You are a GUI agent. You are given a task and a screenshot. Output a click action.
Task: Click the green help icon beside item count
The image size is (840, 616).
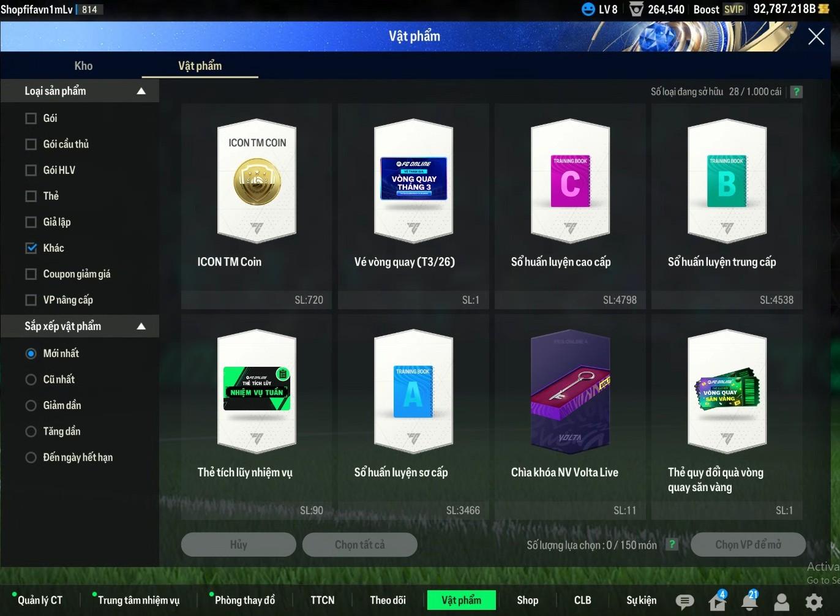(x=796, y=92)
